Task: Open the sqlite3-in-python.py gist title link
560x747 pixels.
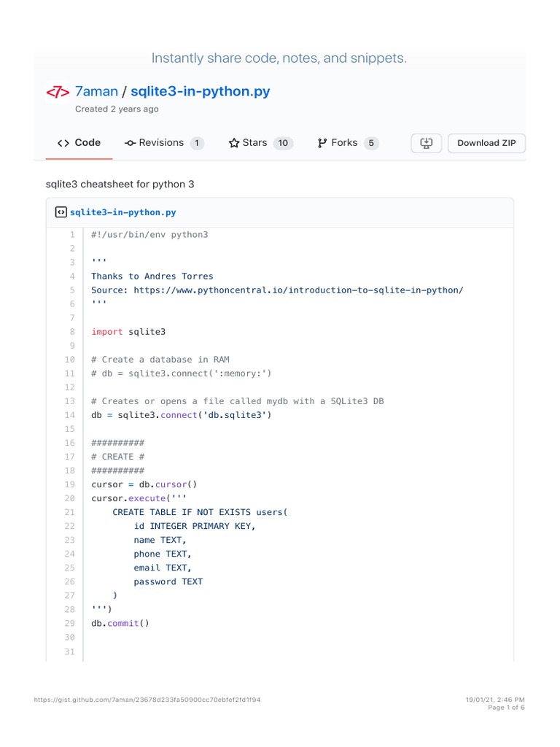Action: pyautogui.click(x=201, y=92)
